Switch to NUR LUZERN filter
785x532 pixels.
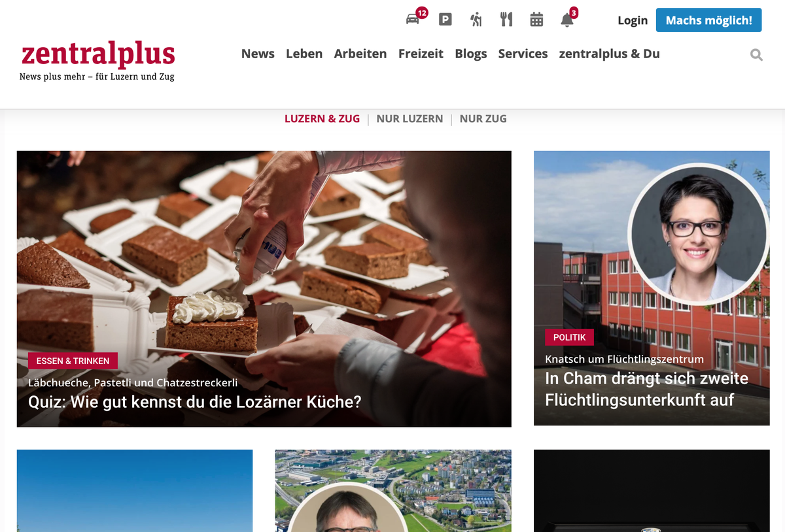[x=410, y=119]
